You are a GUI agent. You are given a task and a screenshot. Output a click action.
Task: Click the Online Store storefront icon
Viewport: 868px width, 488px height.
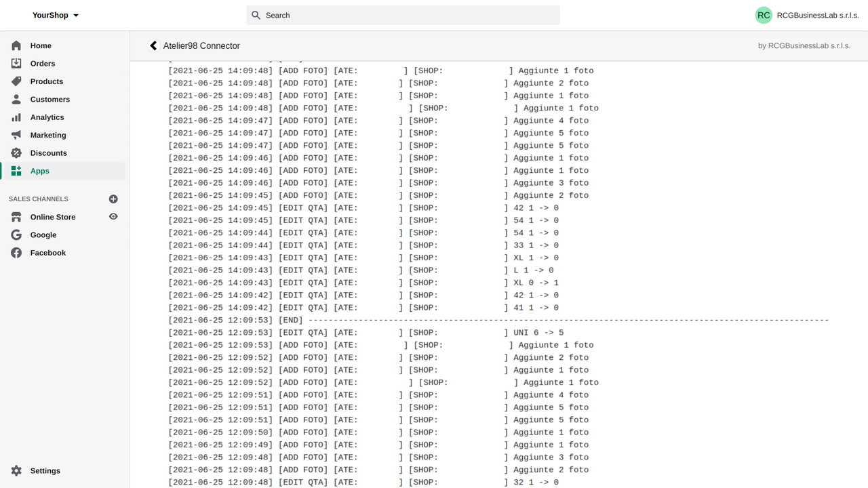(x=16, y=217)
